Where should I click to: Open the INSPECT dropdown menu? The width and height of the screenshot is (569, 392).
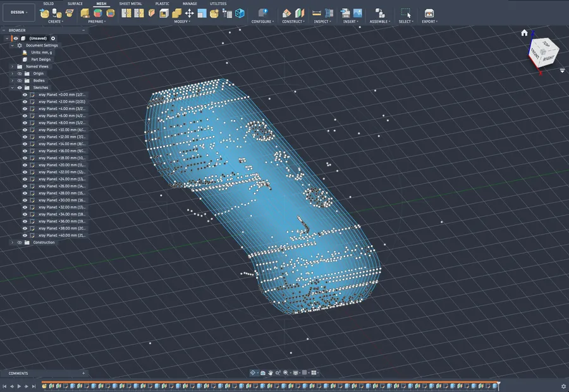tap(322, 21)
